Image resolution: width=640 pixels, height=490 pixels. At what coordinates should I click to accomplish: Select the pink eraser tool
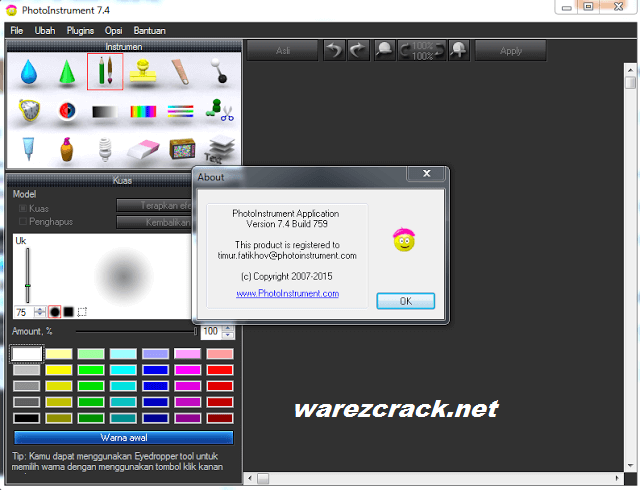pos(143,149)
